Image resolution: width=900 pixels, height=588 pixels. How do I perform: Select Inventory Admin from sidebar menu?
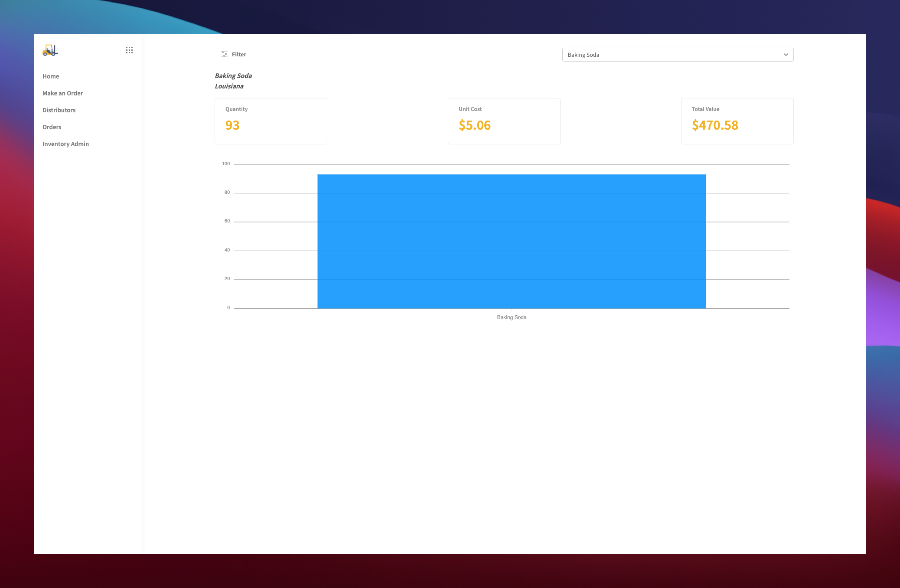pos(65,144)
